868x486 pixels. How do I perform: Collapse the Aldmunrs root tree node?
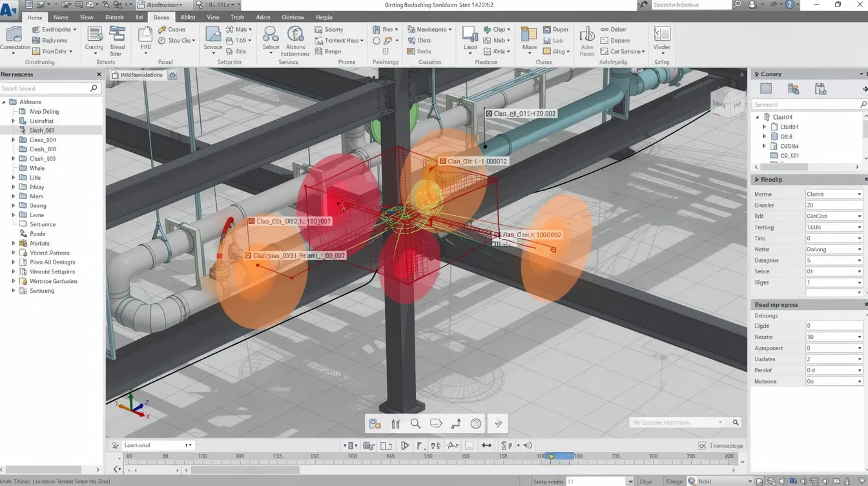coord(4,102)
